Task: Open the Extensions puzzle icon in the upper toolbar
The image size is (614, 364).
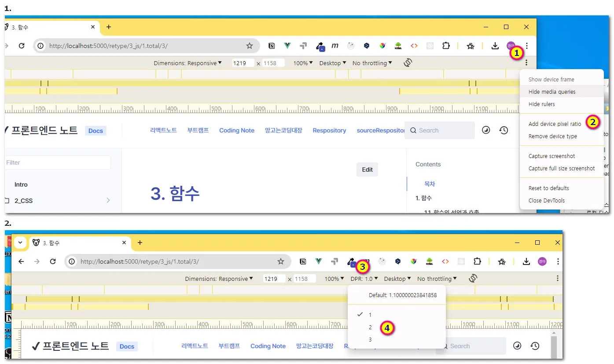Action: pos(446,46)
